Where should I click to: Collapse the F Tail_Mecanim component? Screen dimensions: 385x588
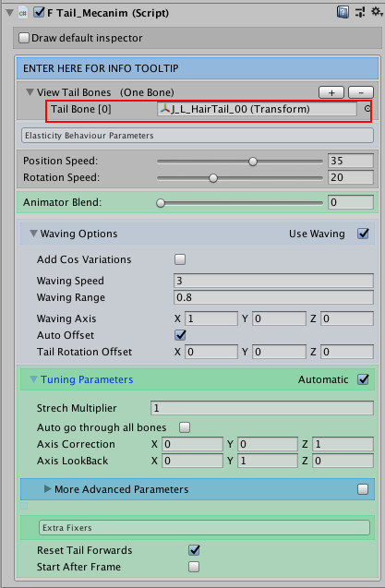10,13
